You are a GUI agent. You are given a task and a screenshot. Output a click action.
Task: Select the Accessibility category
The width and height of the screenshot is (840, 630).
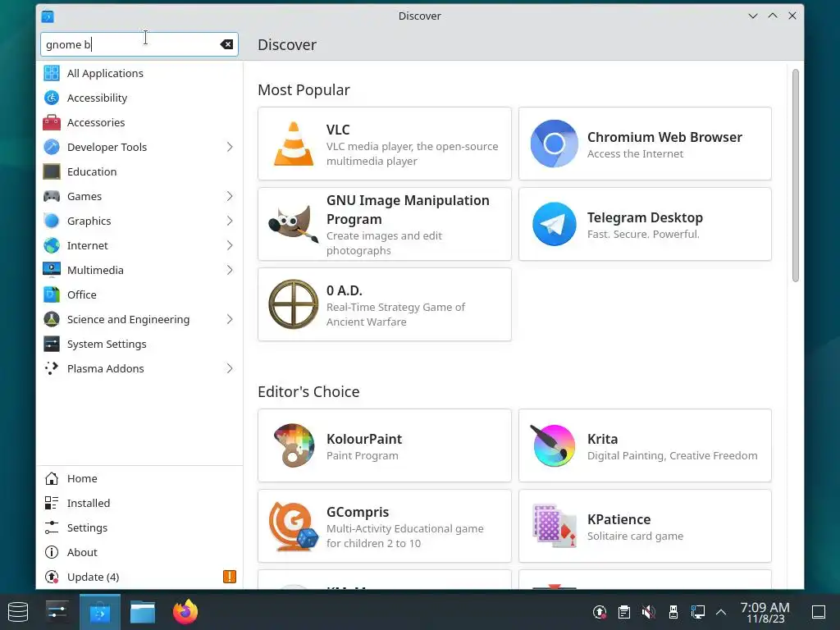[139, 98]
